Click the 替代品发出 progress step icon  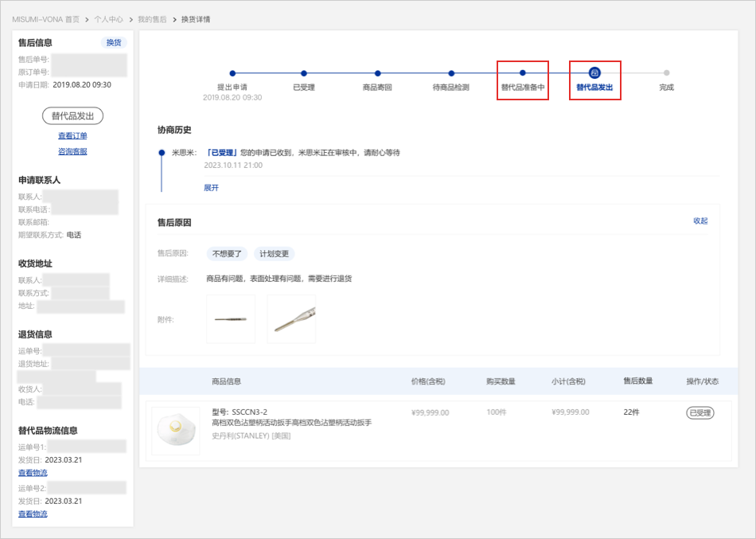(594, 73)
